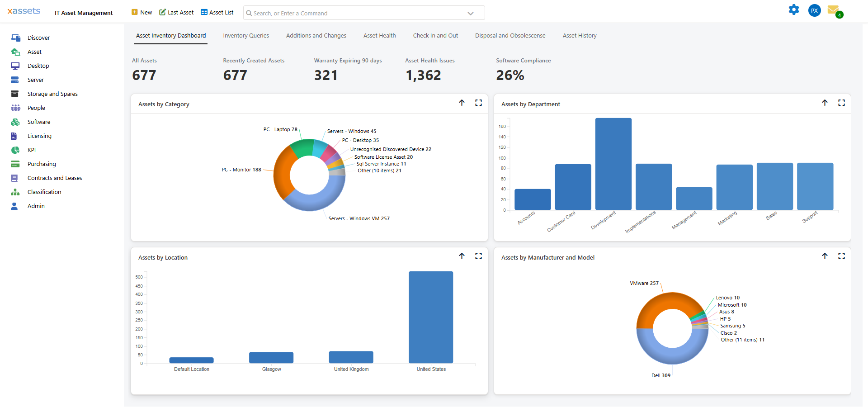Click the New button to create an asset
This screenshot has width=868, height=412.
click(142, 12)
